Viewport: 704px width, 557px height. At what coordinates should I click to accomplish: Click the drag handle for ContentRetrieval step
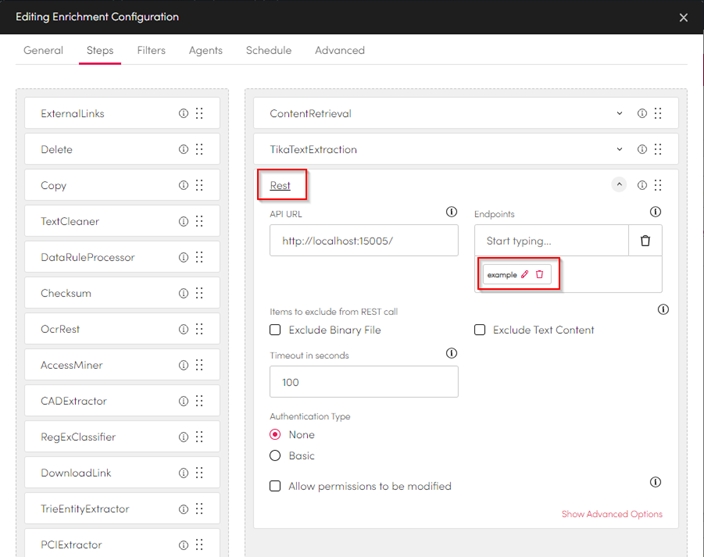(x=658, y=114)
